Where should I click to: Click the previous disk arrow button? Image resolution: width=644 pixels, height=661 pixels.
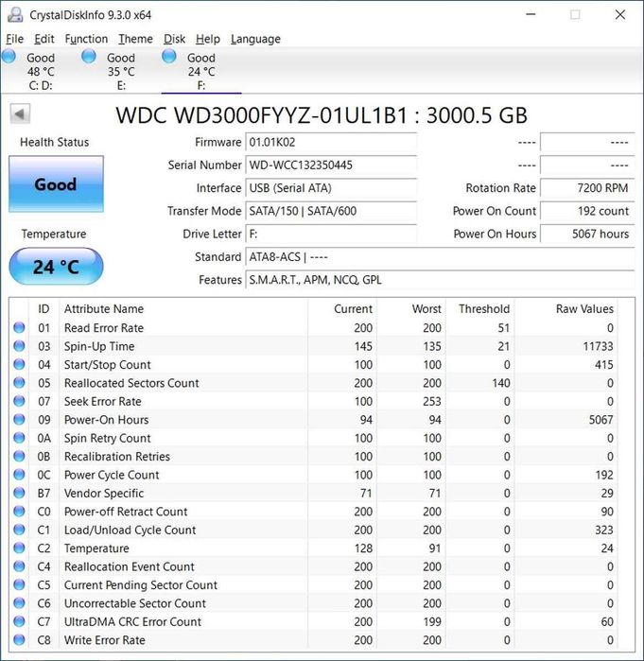tap(20, 113)
